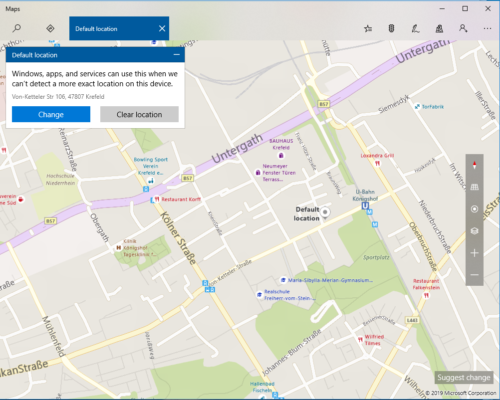This screenshot has width=500, height=400.
Task: Open Windows Ink toolbar pen icon
Action: (415, 28)
